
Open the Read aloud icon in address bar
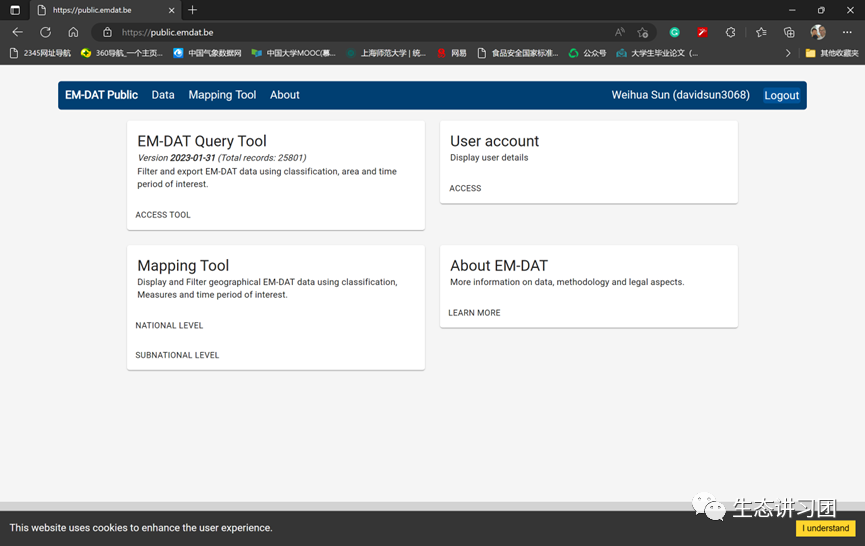pyautogui.click(x=620, y=33)
